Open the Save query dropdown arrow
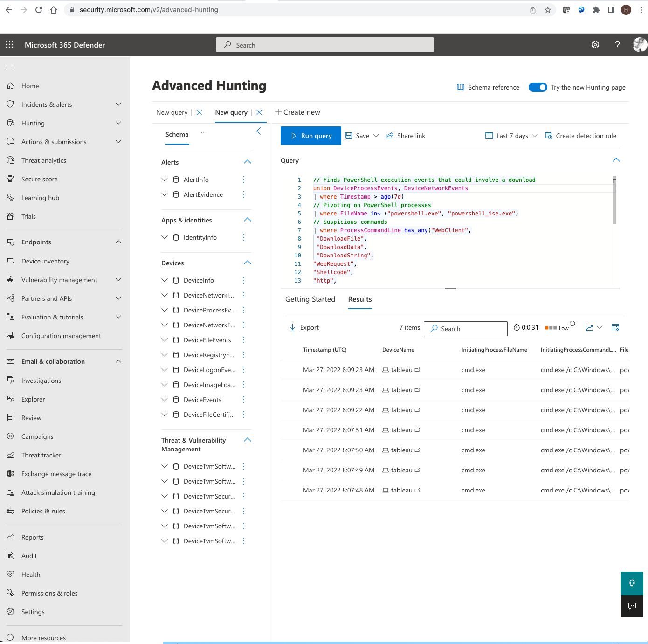 (376, 136)
